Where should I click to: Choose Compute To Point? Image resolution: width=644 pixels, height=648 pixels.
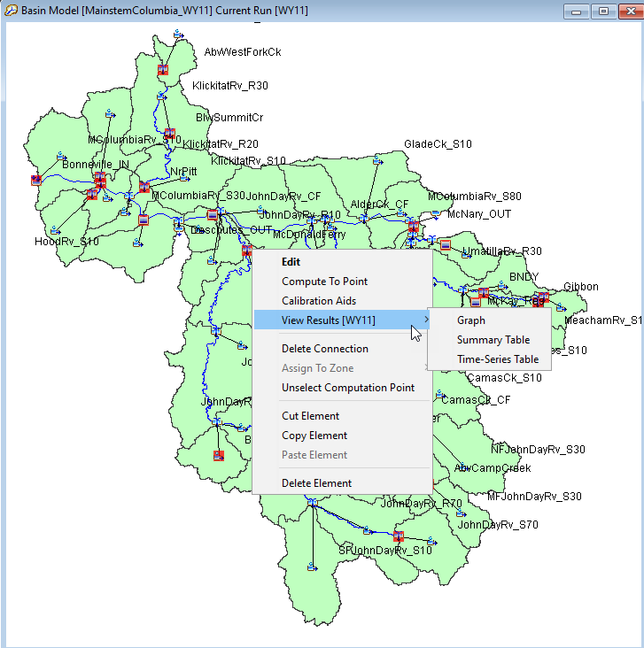pos(324,282)
